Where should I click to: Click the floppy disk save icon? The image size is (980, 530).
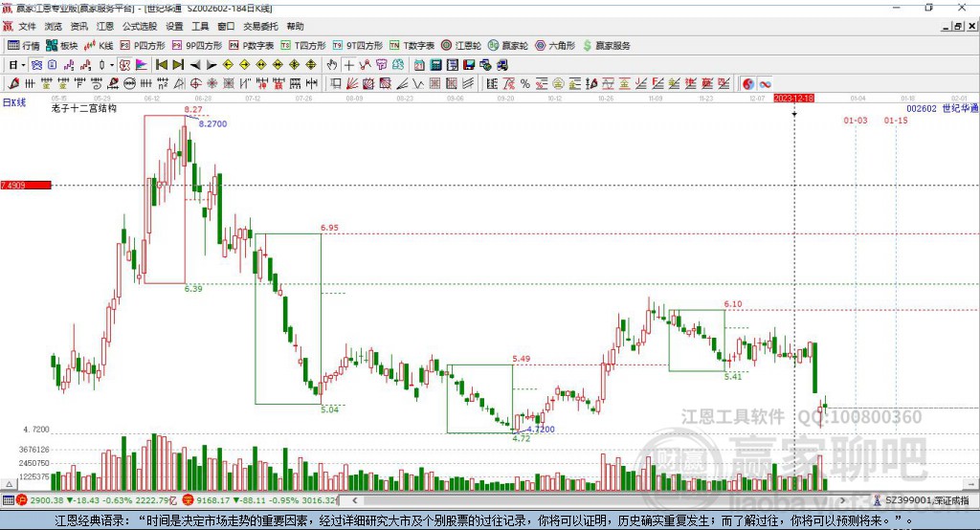469,65
